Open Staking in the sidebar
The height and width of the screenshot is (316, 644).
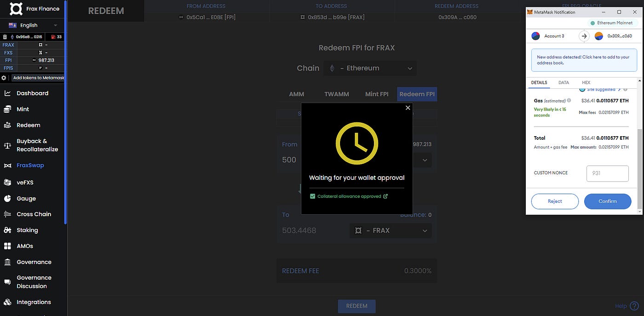(27, 230)
